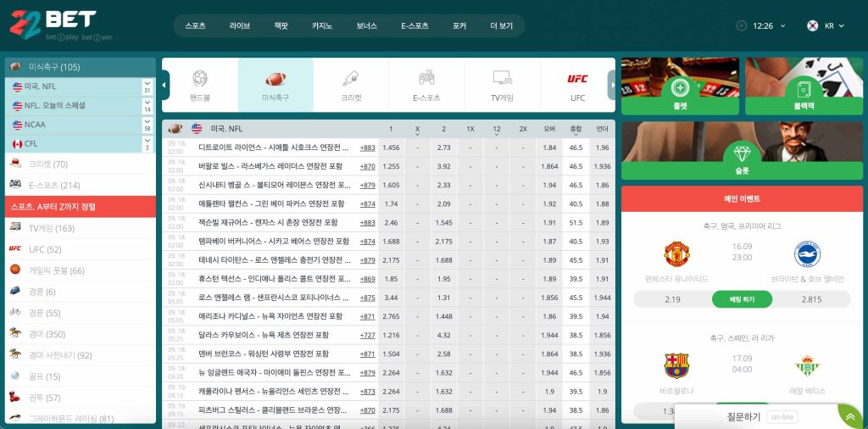The image size is (868, 429).
Task: Click 베팅 하기 for Manchester United match
Action: click(x=742, y=299)
